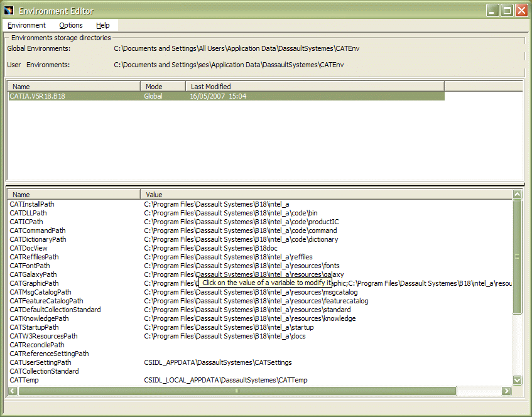Select the CATReferenceSettingPath variable
Image resolution: width=532 pixels, height=417 pixels.
(x=49, y=354)
